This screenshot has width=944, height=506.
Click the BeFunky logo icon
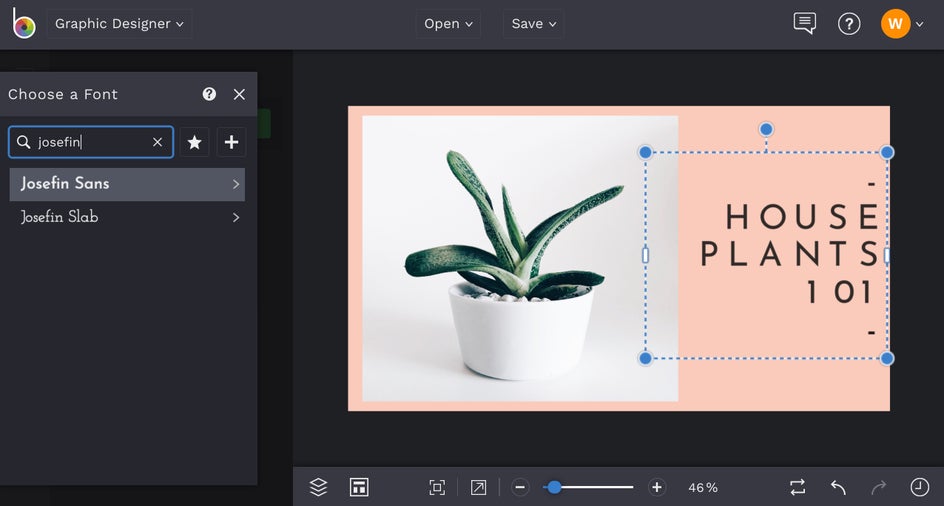pyautogui.click(x=23, y=24)
